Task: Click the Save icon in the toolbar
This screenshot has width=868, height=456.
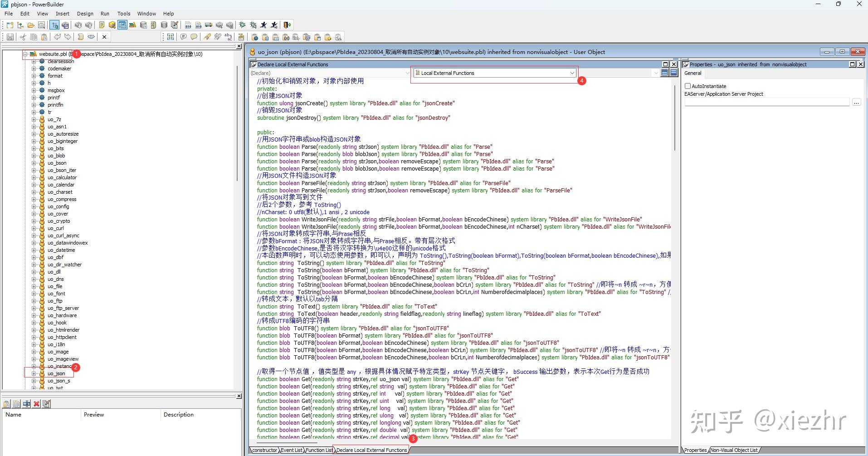Action: tap(10, 37)
